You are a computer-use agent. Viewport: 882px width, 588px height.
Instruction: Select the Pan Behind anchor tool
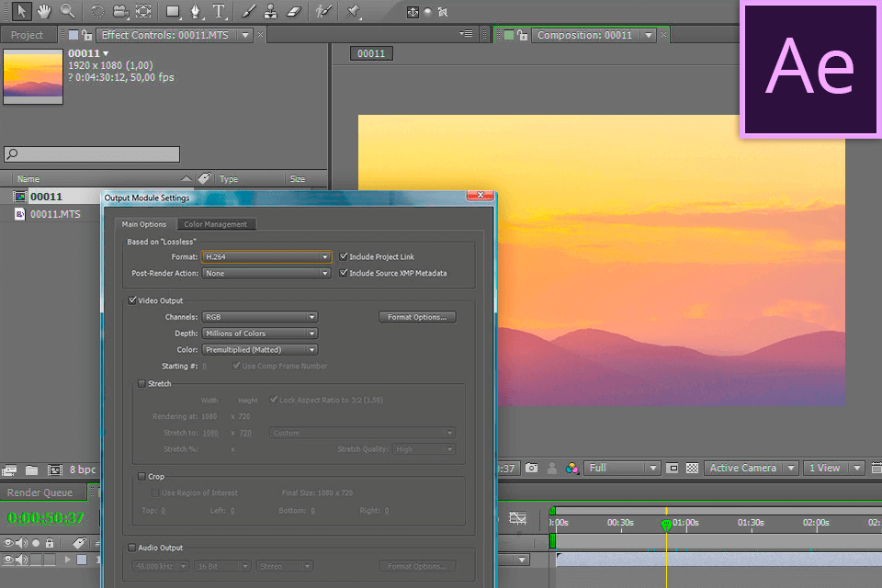(143, 11)
